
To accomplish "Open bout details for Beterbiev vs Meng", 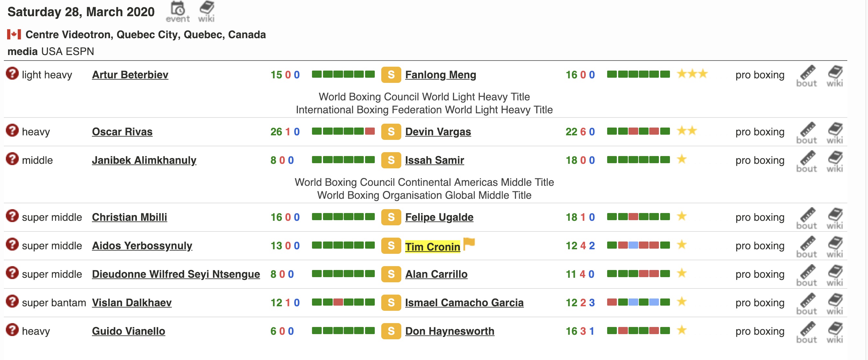I will tap(806, 76).
